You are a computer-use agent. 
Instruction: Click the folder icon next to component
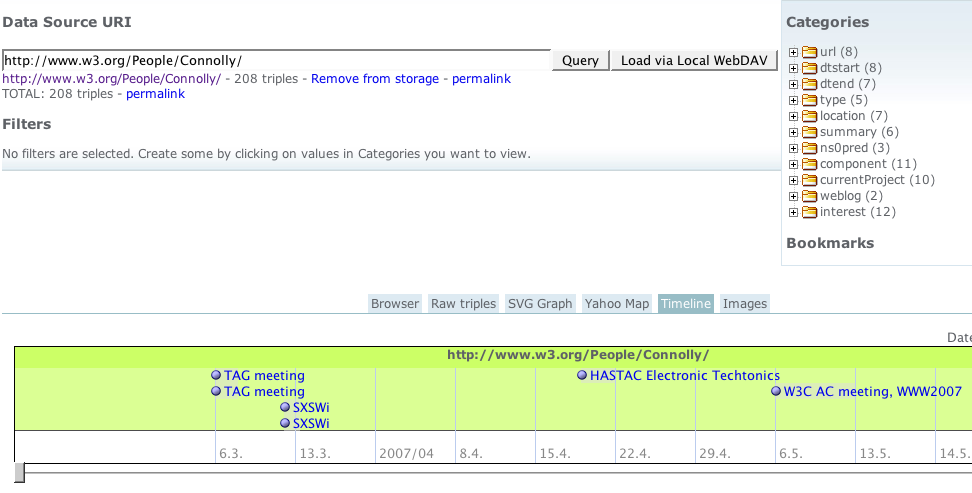click(x=810, y=164)
